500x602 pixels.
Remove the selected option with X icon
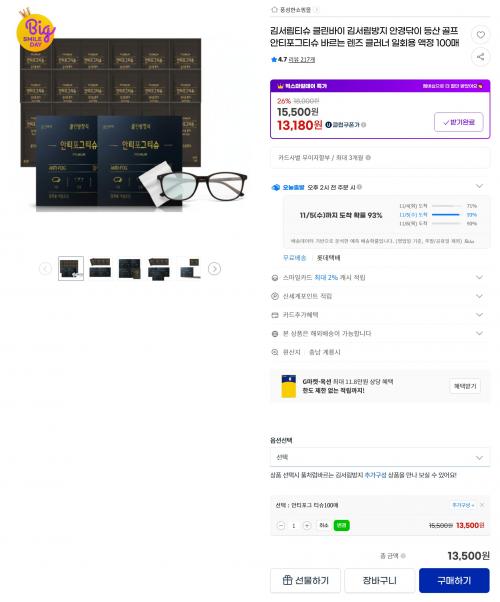click(x=482, y=505)
